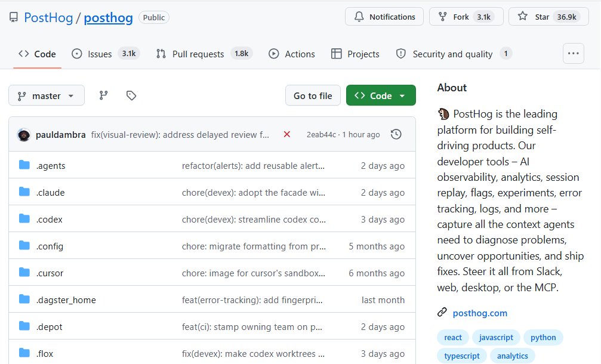Click the Issues count badge 3.1k
Viewport: 601px width, 364px height.
tap(129, 54)
